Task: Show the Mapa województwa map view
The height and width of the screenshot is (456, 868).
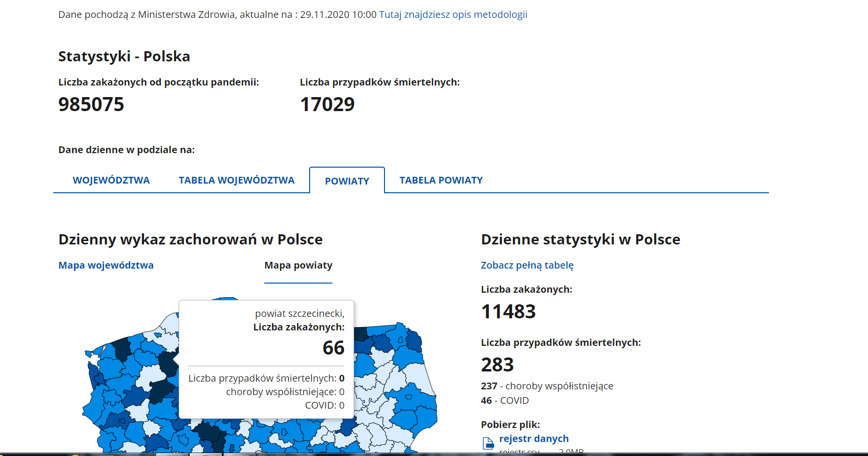Action: tap(106, 265)
